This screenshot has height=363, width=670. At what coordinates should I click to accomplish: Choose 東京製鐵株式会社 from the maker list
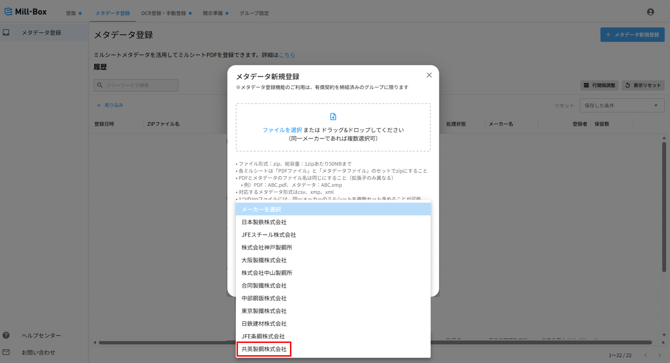tap(333, 311)
